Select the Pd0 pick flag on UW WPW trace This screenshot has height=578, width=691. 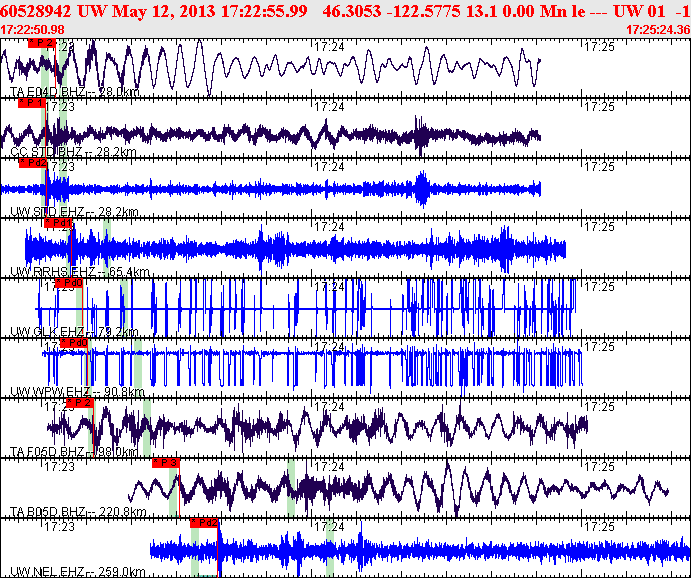74,343
